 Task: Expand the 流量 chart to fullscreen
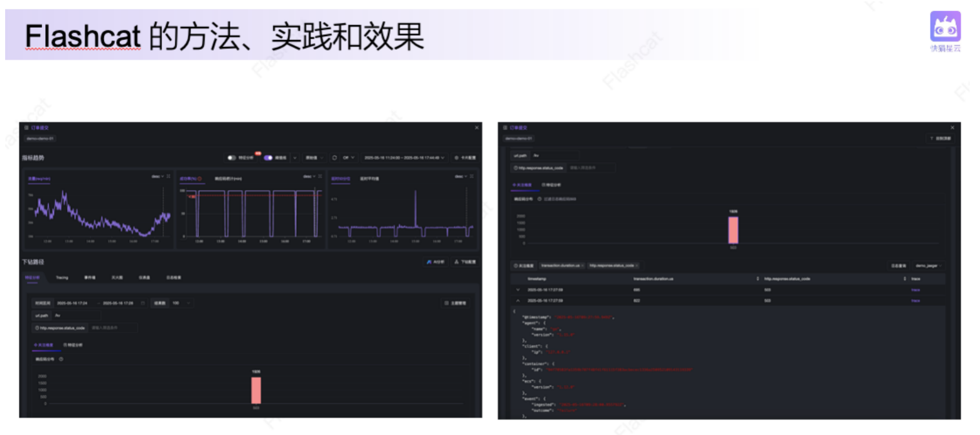pos(168,176)
